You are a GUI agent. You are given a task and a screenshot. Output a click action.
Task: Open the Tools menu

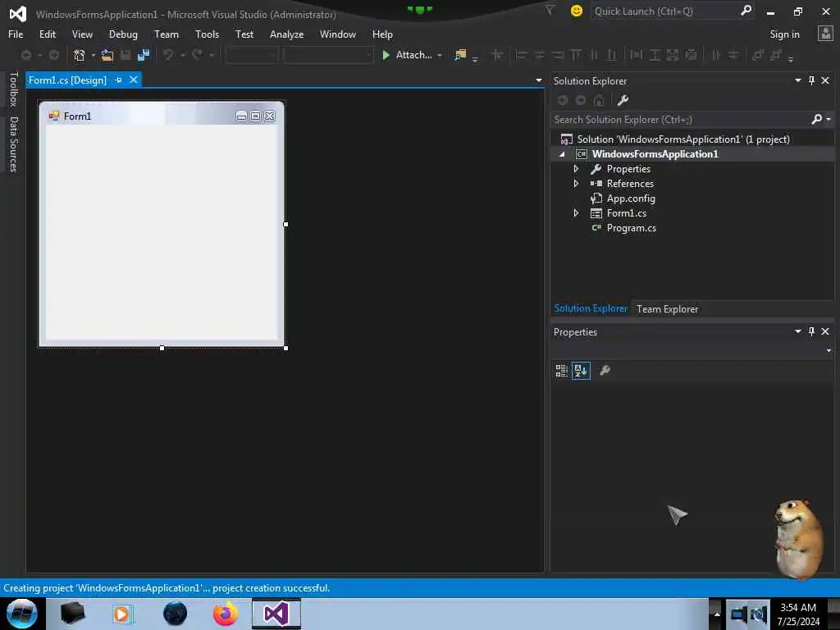(x=207, y=34)
